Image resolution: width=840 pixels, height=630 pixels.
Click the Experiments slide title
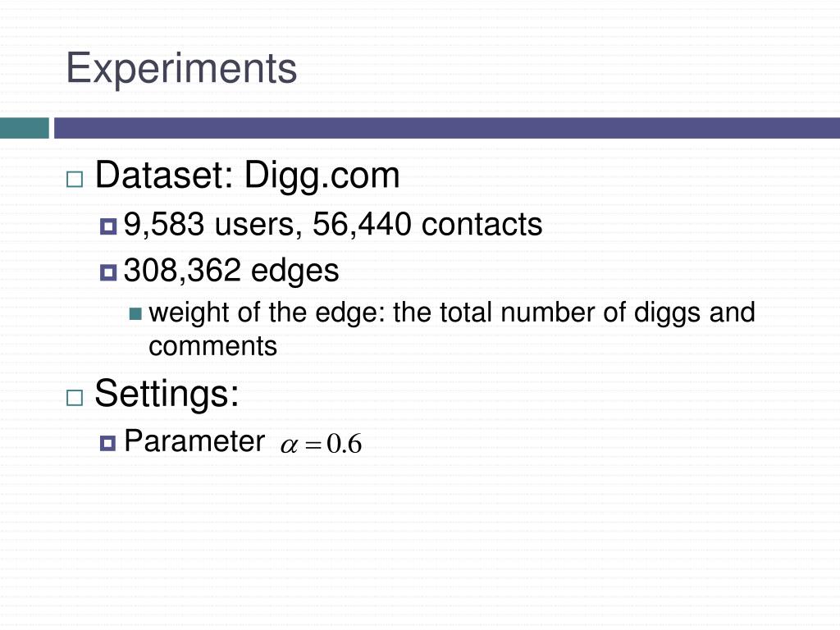tap(181, 69)
